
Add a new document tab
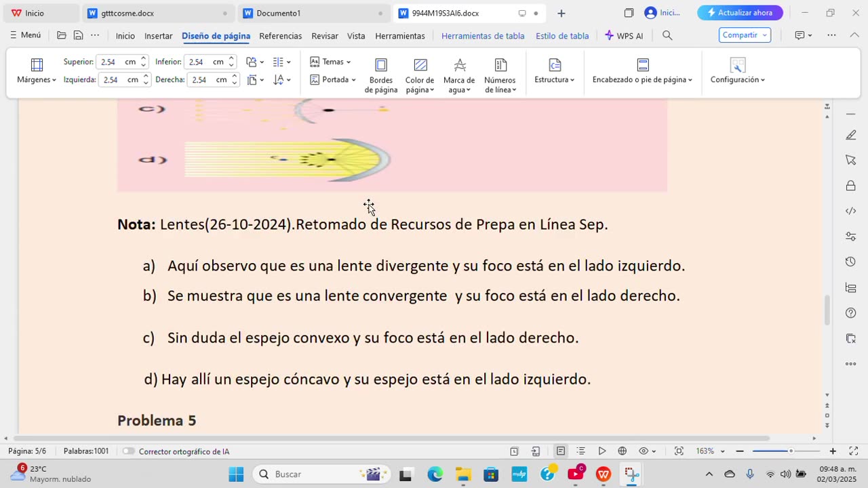point(561,13)
